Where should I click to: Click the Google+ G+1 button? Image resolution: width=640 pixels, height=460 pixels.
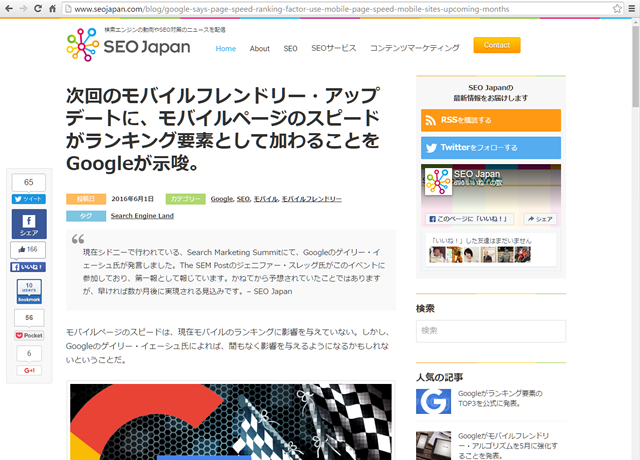click(29, 370)
